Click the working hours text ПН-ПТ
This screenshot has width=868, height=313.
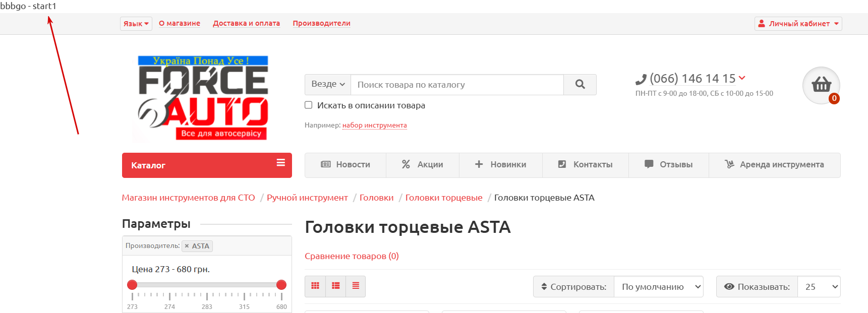(x=704, y=93)
